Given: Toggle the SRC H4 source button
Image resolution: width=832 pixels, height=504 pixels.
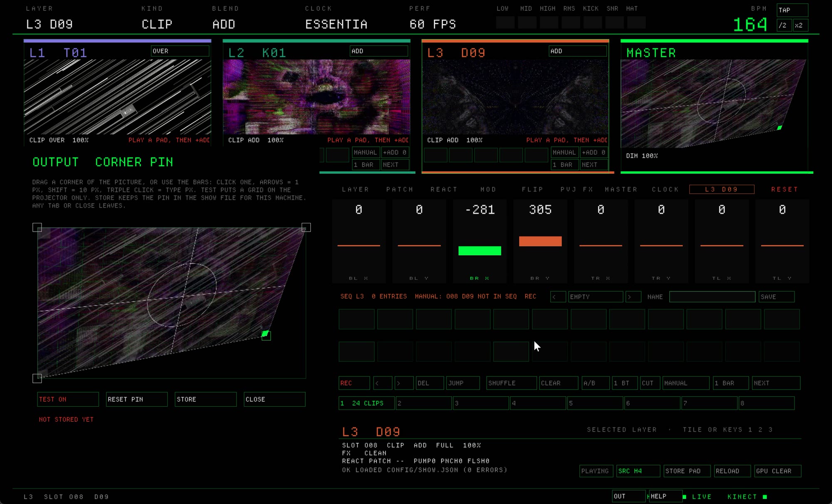Looking at the screenshot, I should tap(638, 471).
